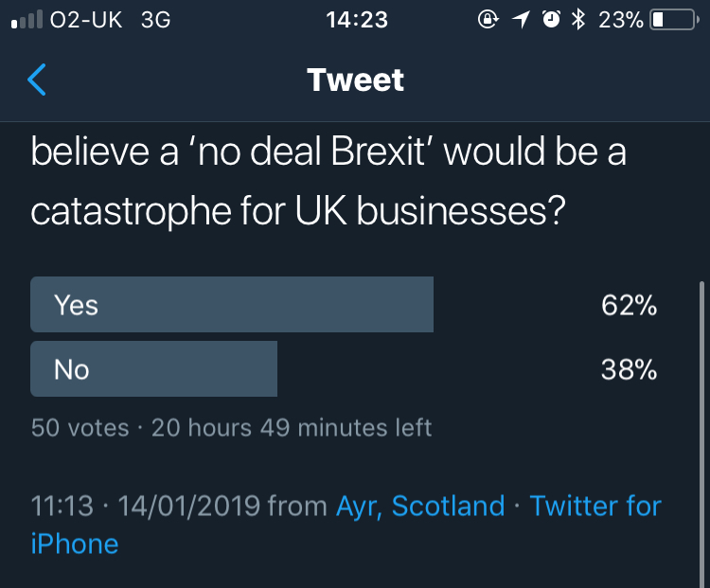Open the Ayr, Scotland location link
Image resolution: width=710 pixels, height=588 pixels.
pyautogui.click(x=420, y=506)
